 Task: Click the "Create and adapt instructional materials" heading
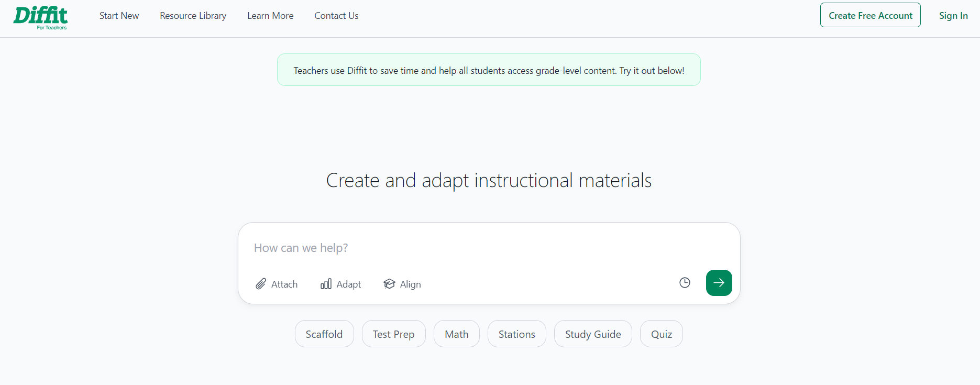pyautogui.click(x=489, y=181)
